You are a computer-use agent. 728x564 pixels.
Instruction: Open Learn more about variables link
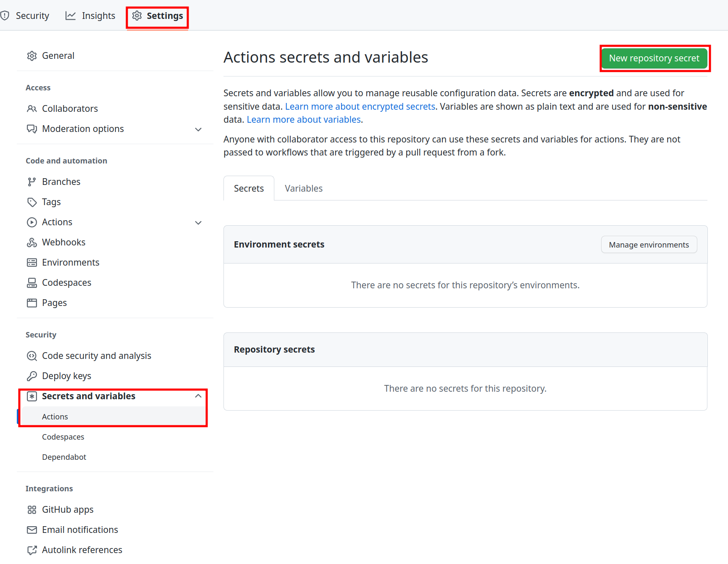tap(304, 119)
